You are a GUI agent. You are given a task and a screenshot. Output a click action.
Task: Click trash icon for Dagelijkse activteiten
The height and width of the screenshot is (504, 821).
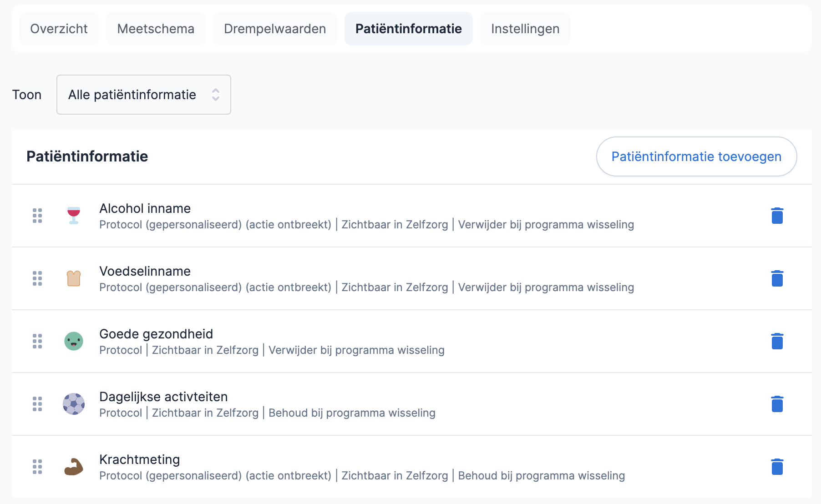click(x=777, y=404)
